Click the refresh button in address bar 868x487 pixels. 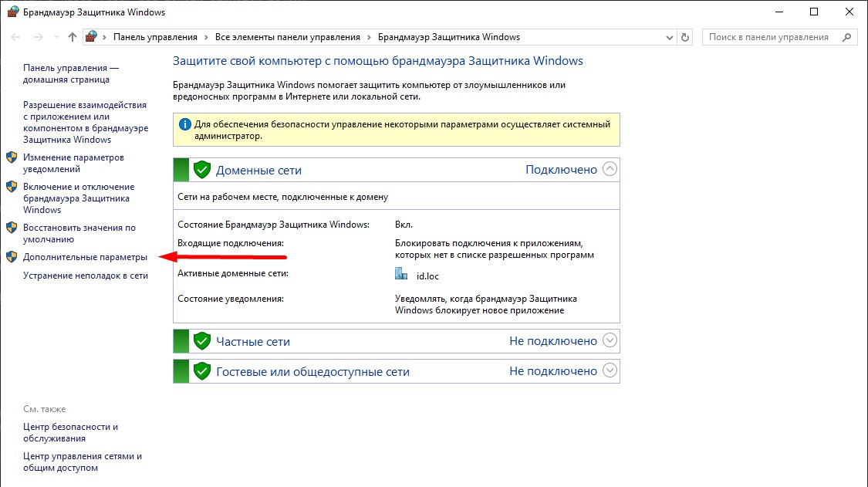(x=684, y=37)
